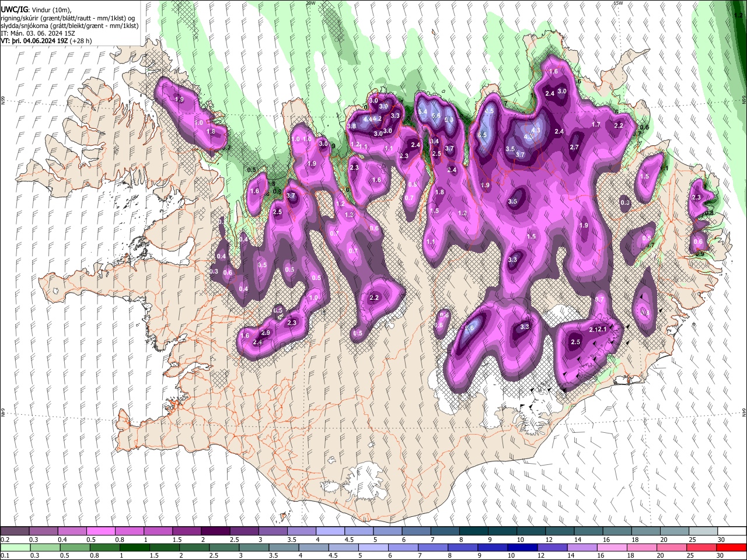The image size is (747, 560).
Task: Click the UWC/IG title text
Action: tap(14, 10)
